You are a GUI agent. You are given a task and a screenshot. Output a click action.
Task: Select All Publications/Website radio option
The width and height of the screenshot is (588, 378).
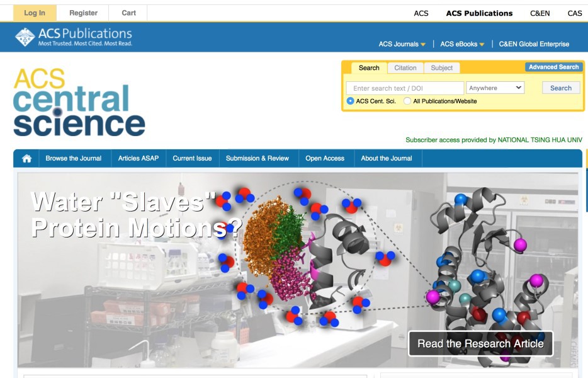coord(407,101)
